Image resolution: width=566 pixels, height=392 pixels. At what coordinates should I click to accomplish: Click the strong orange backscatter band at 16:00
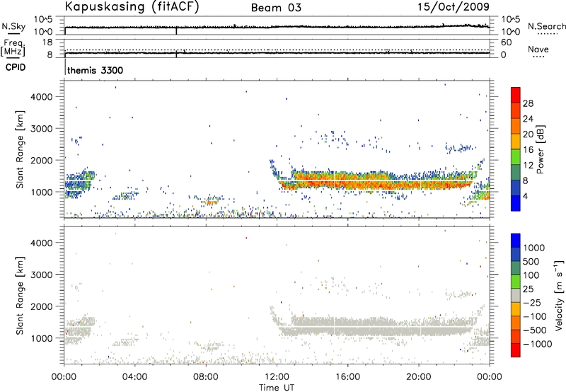click(347, 180)
